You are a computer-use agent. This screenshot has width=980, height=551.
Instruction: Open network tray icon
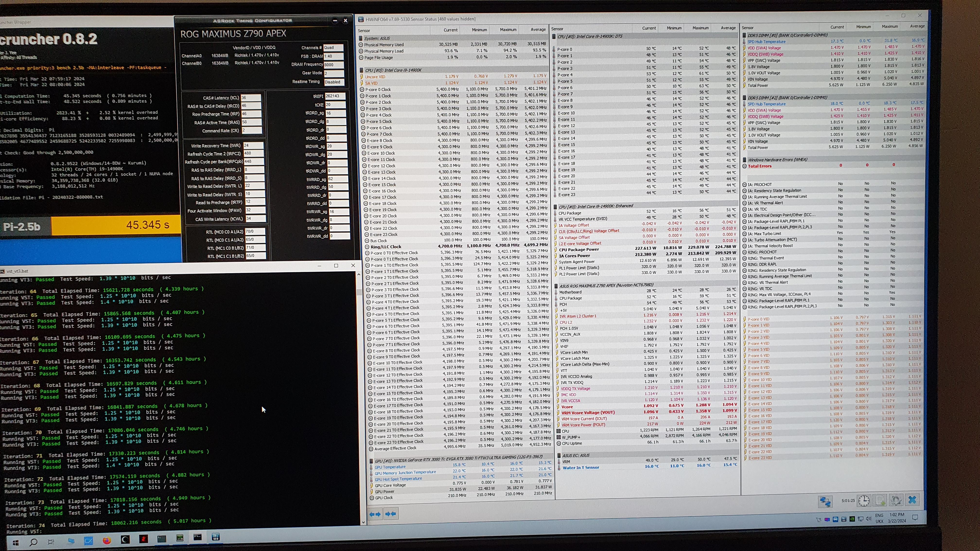point(861,519)
